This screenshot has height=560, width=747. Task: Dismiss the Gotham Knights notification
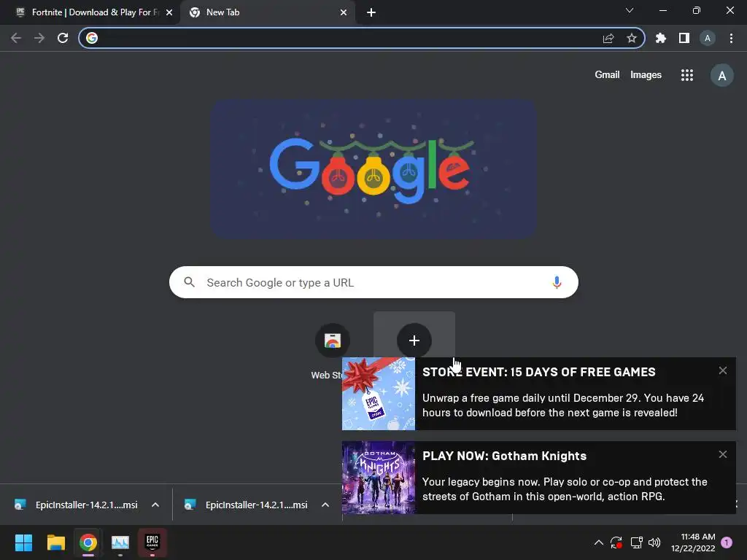(723, 454)
